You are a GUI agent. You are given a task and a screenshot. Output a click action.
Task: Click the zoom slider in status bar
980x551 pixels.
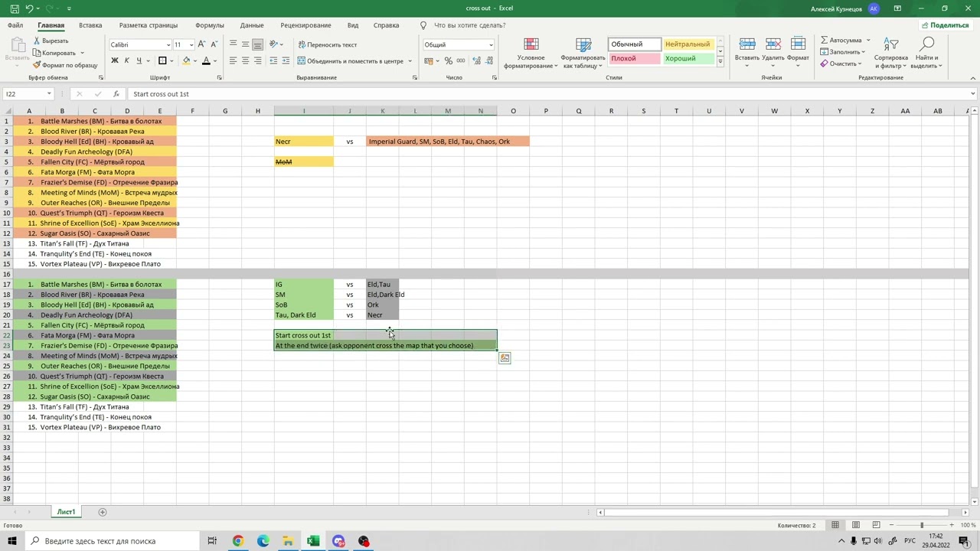(x=922, y=525)
